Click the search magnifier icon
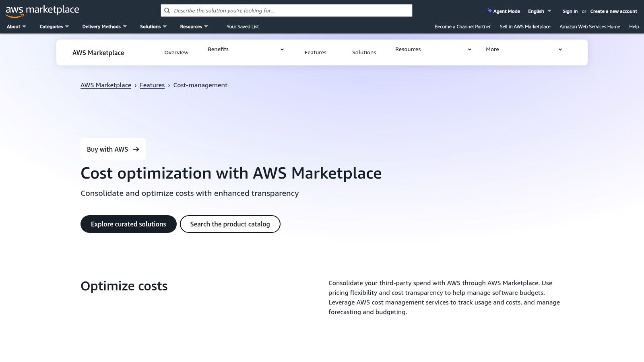644x362 pixels. (167, 10)
